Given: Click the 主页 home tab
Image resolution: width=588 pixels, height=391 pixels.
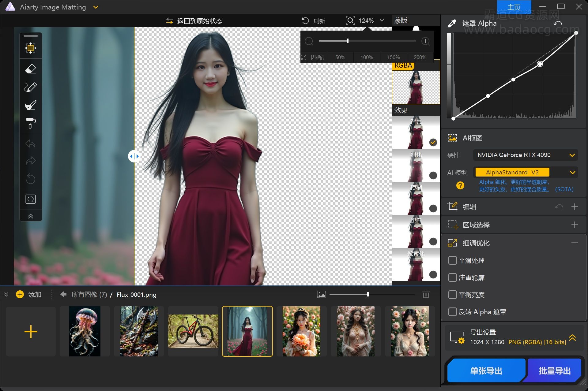Looking at the screenshot, I should coord(514,7).
